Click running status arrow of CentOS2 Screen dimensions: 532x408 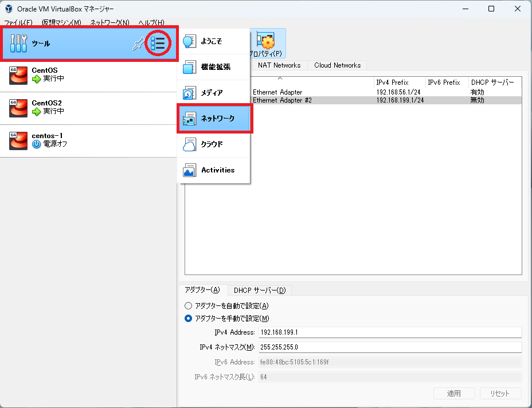[36, 112]
